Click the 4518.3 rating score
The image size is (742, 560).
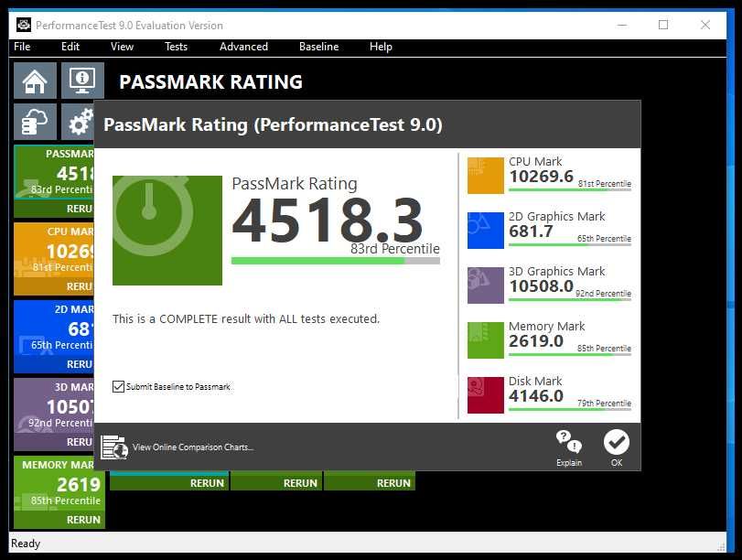[x=327, y=221]
